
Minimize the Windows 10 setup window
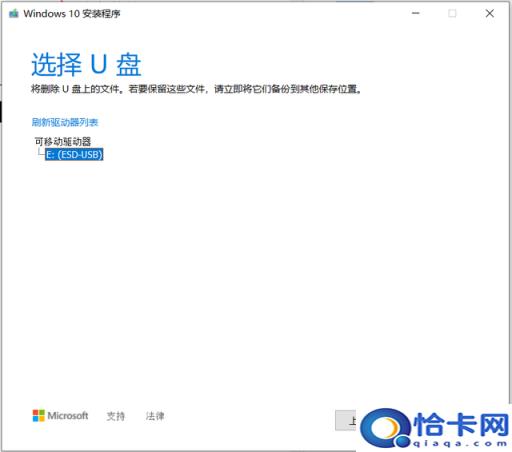tap(416, 13)
